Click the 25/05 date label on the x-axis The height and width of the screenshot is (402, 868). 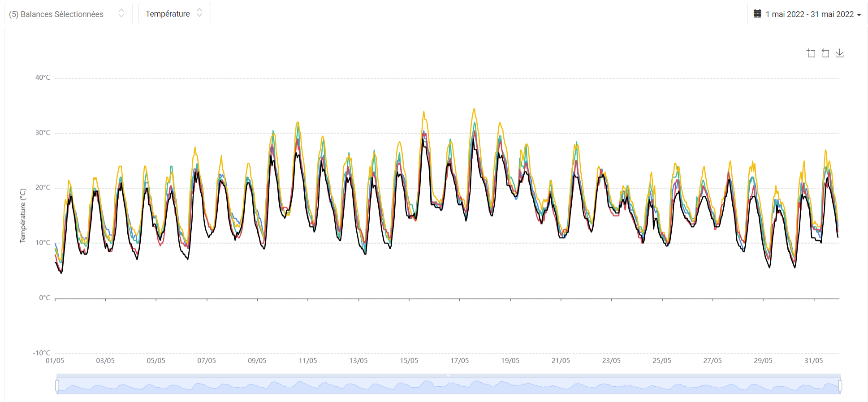(x=662, y=361)
